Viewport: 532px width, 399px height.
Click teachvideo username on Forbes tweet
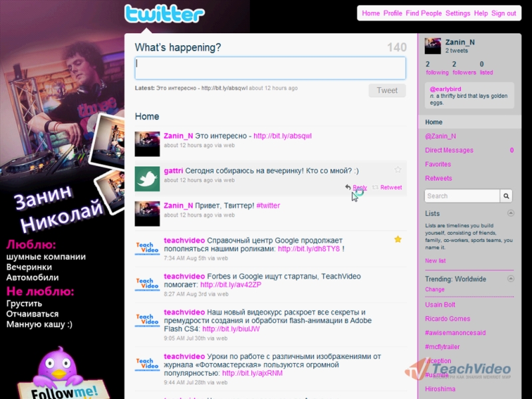(184, 276)
